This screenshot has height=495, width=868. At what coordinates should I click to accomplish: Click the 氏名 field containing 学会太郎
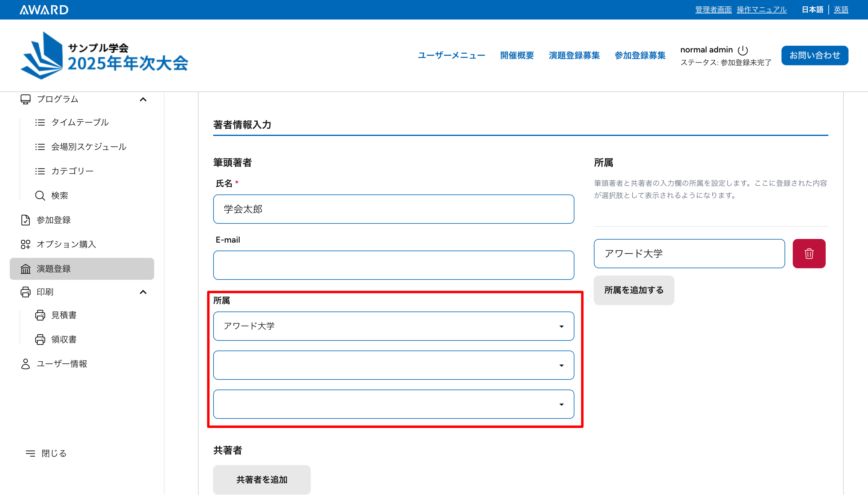click(x=393, y=209)
